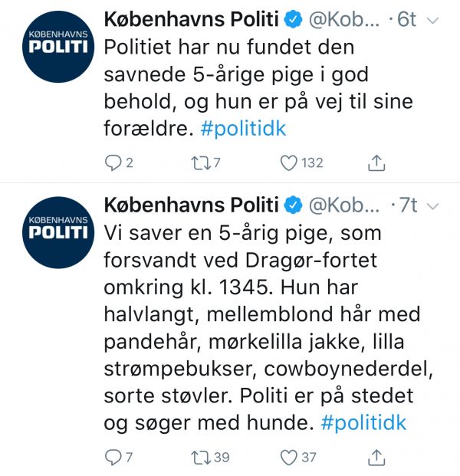Open Københavns Politi name on second tweet
460x476 pixels.
192,205
